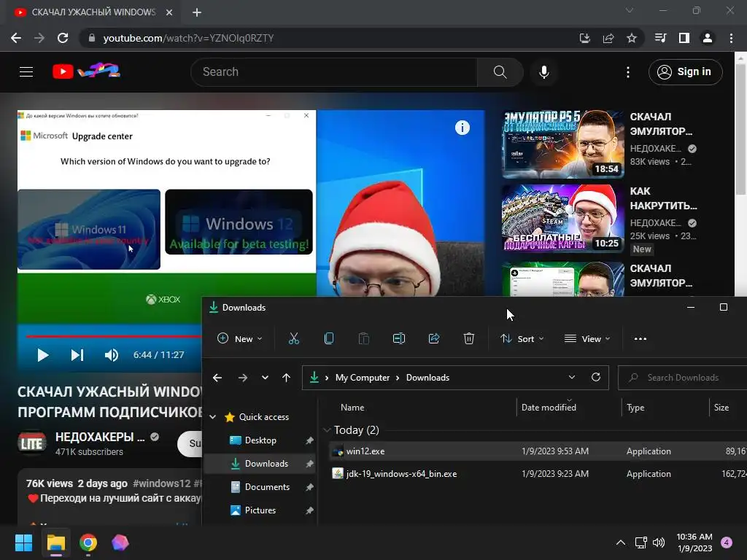Go forward in File Explorer navigation
This screenshot has height=560, width=747.
(x=242, y=378)
